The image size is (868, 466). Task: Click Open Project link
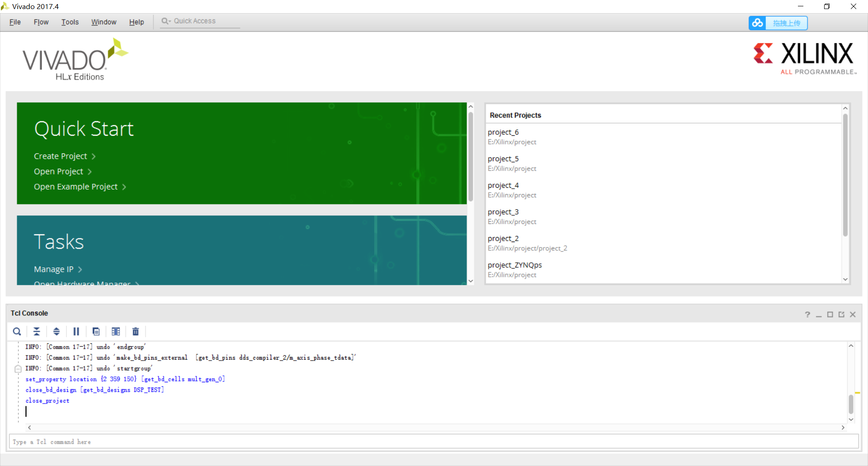(63, 171)
